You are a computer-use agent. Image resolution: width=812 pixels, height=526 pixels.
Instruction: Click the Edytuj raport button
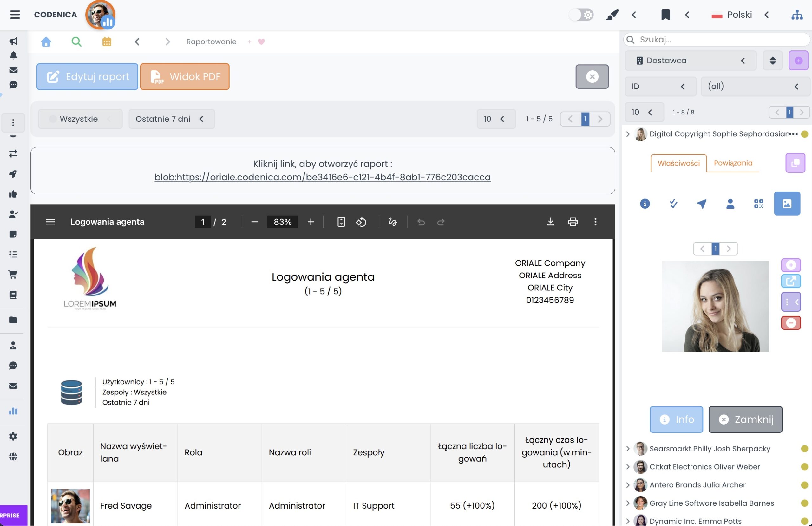[87, 76]
